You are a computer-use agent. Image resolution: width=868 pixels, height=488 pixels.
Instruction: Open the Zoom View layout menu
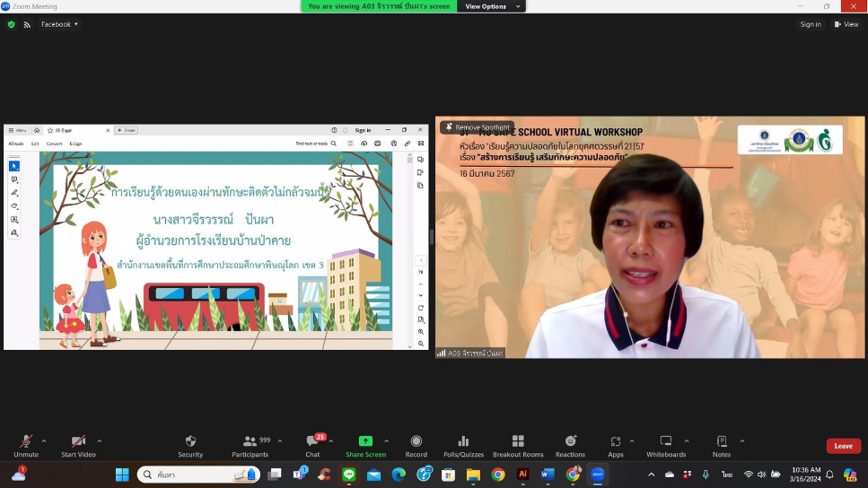[x=846, y=24]
